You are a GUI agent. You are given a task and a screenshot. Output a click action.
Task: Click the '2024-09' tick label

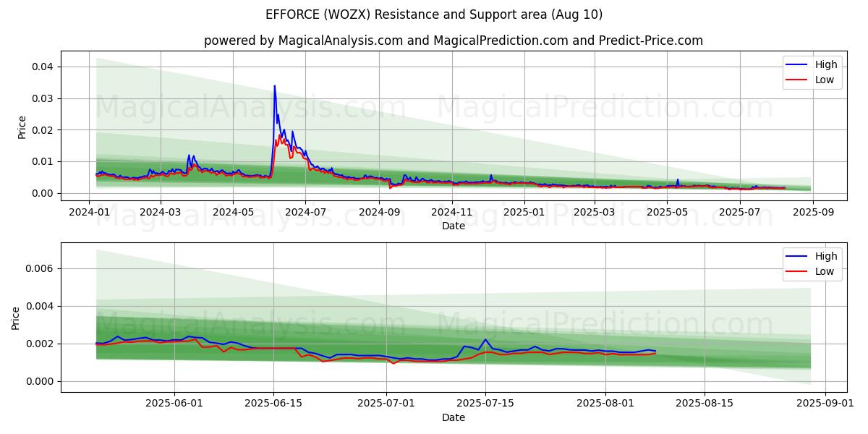pos(379,212)
